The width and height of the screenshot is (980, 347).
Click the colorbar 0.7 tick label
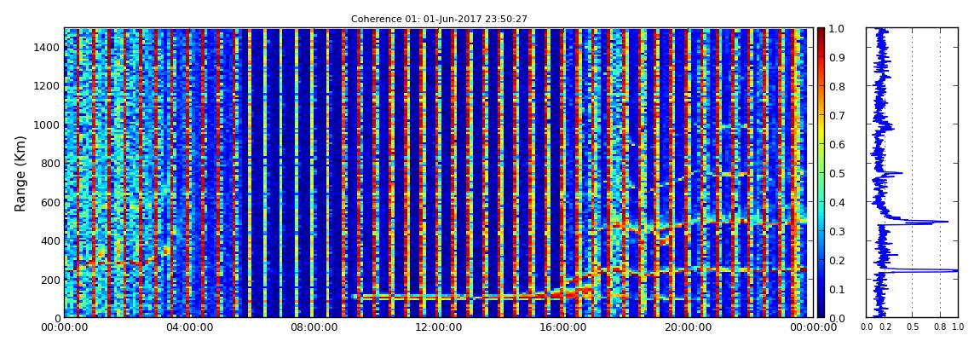click(836, 116)
